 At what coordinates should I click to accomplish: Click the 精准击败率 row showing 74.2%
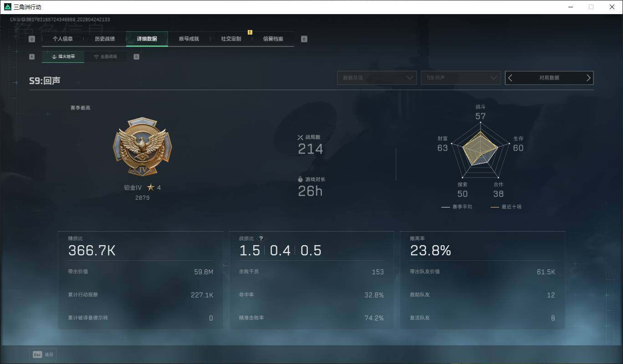tap(311, 318)
